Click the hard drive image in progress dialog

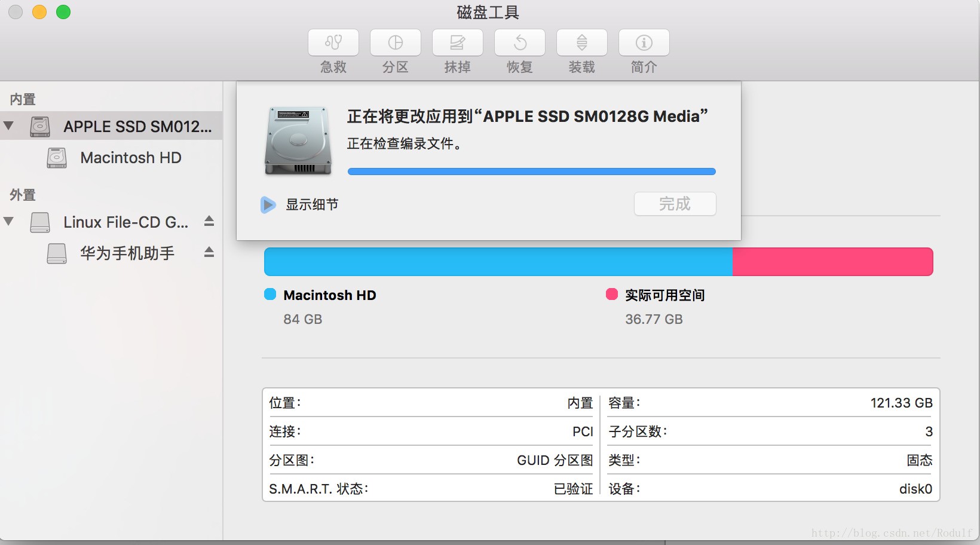click(x=298, y=141)
